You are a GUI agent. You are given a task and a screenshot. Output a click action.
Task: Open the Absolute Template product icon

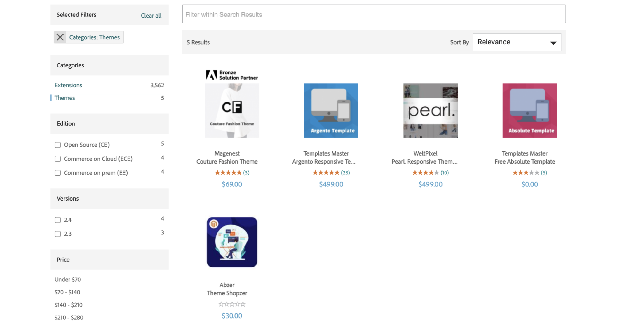pos(529,110)
